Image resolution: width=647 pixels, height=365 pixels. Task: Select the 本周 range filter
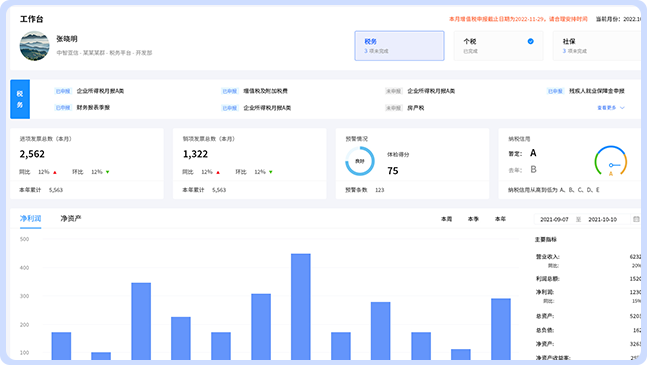click(446, 219)
